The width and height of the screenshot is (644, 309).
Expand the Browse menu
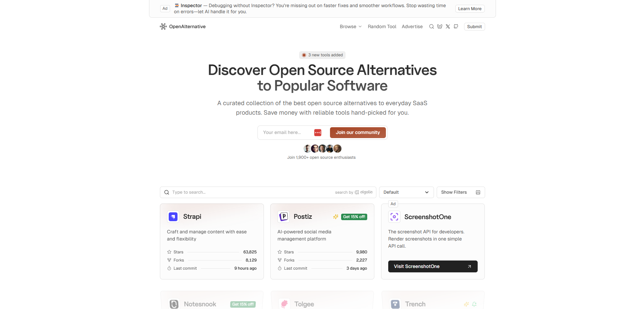351,26
